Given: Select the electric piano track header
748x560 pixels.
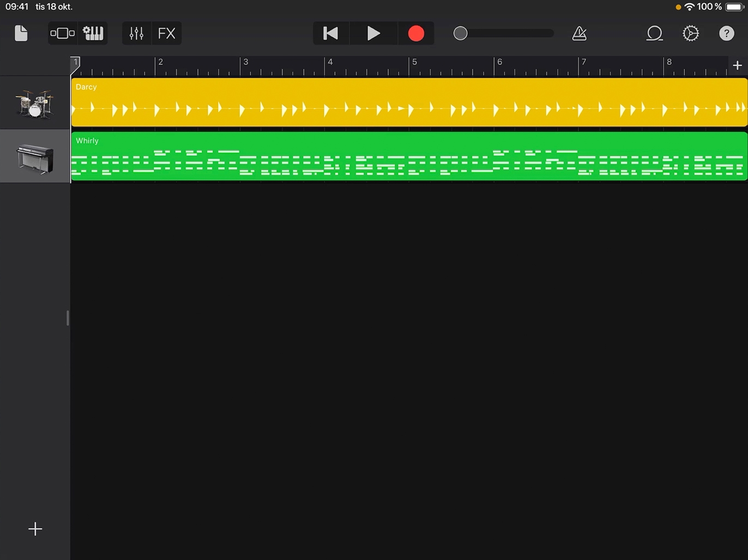Looking at the screenshot, I should tap(35, 156).
